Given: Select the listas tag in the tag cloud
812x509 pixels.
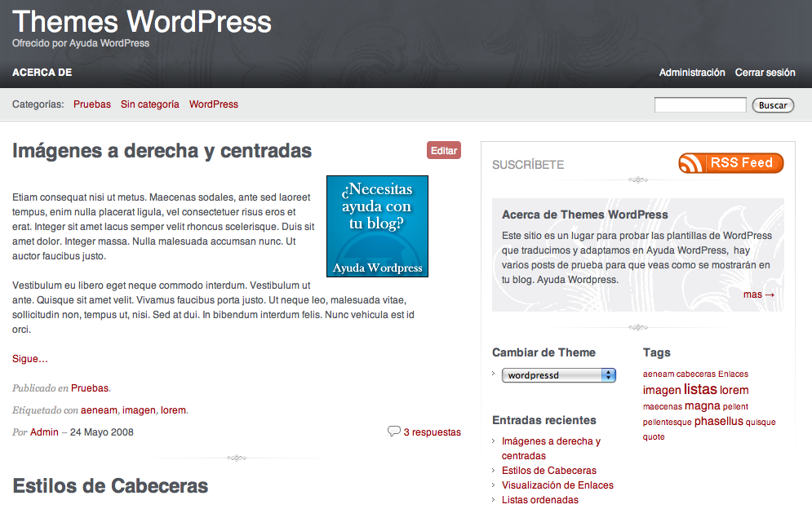Looking at the screenshot, I should tap(700, 389).
